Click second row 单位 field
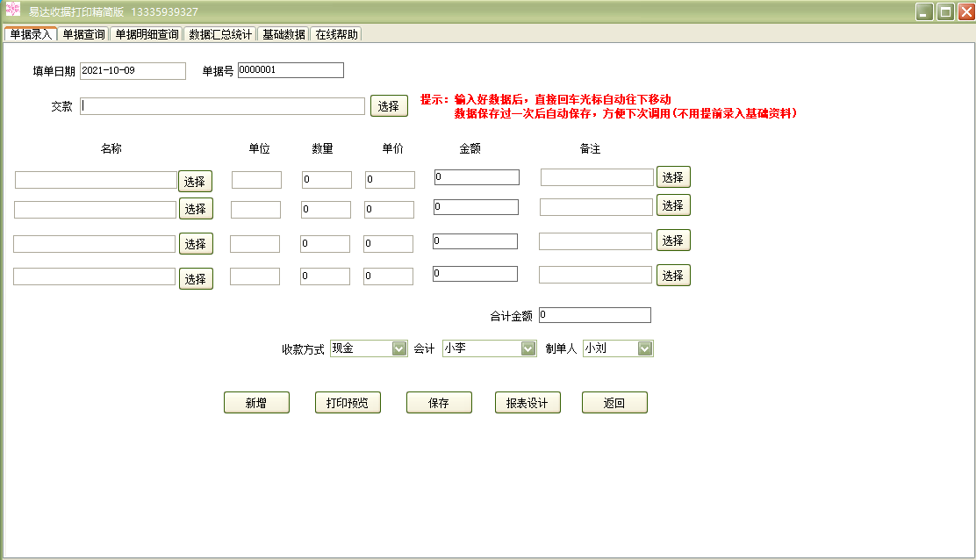The width and height of the screenshot is (976, 560). point(255,210)
